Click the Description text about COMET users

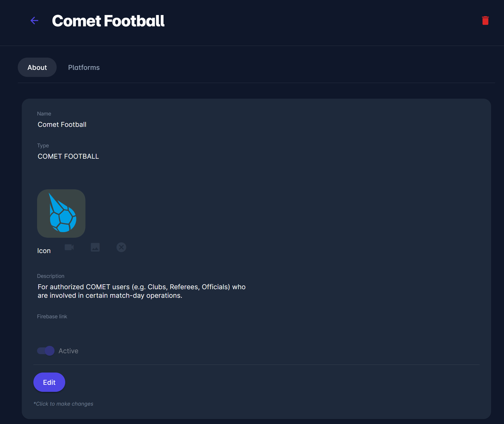[x=141, y=291]
